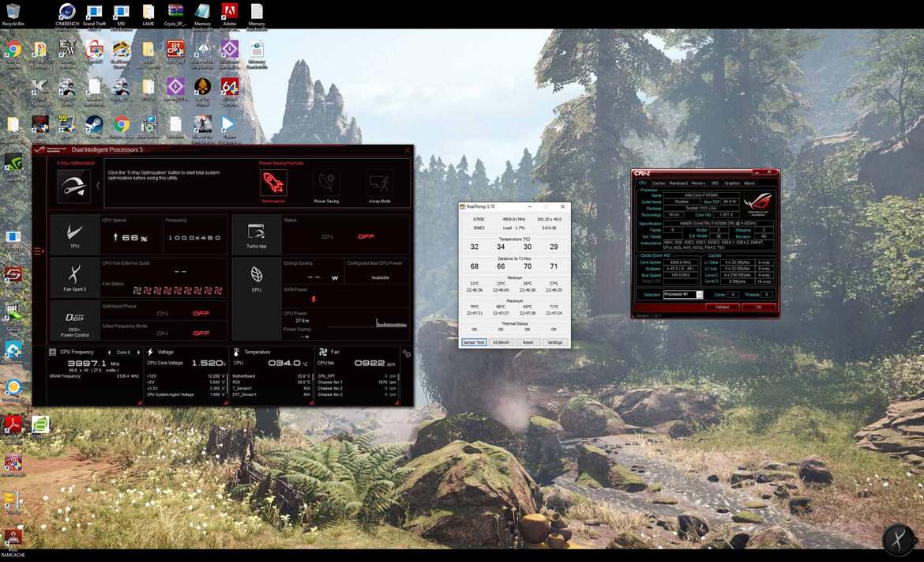Click the Frequency 100.0x49.0 readout in TPU

[x=194, y=238]
